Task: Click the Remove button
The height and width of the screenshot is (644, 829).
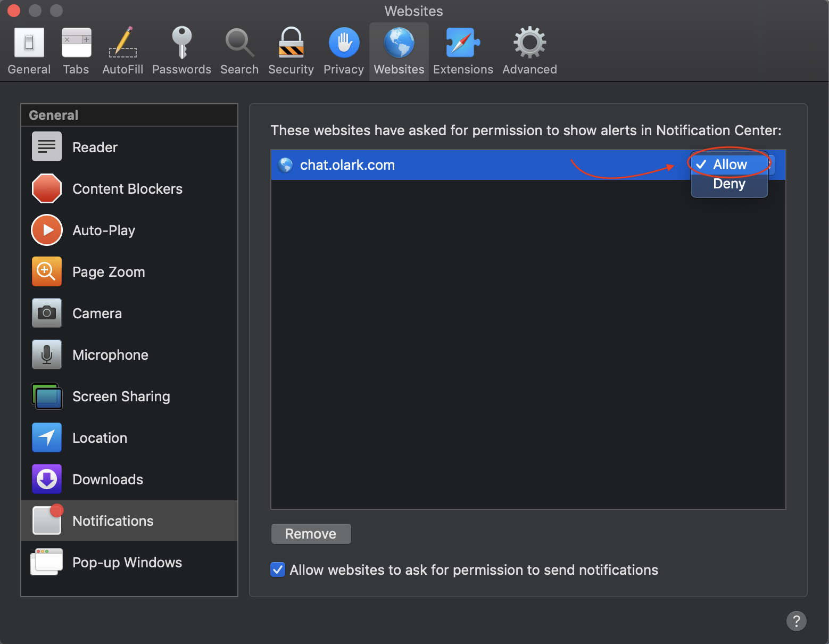Action: coord(311,533)
